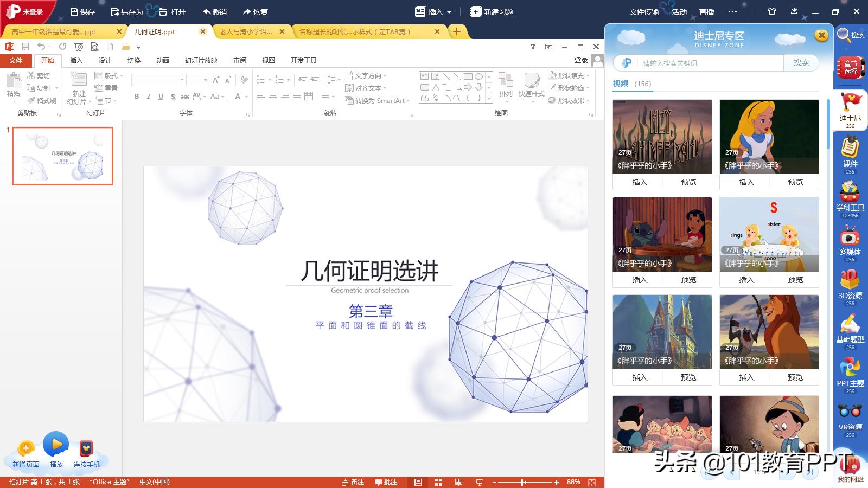This screenshot has width=868, height=488.
Task: Switch to the 老人与海小学语 document tab
Action: point(243,31)
